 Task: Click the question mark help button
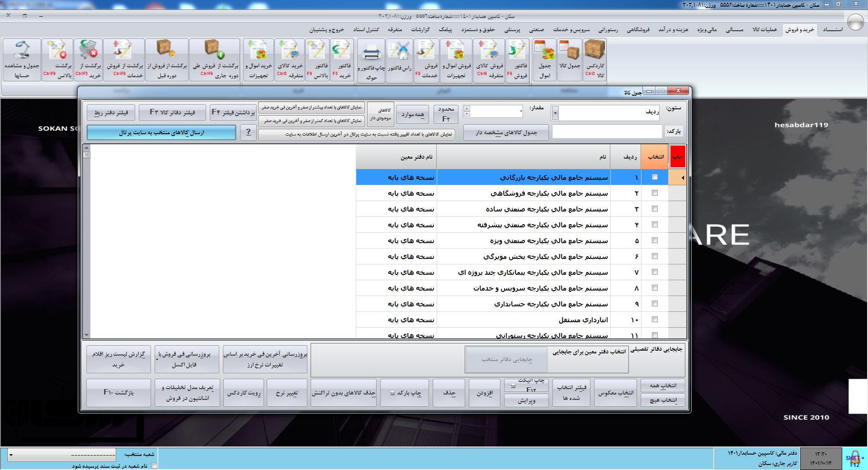tap(248, 132)
